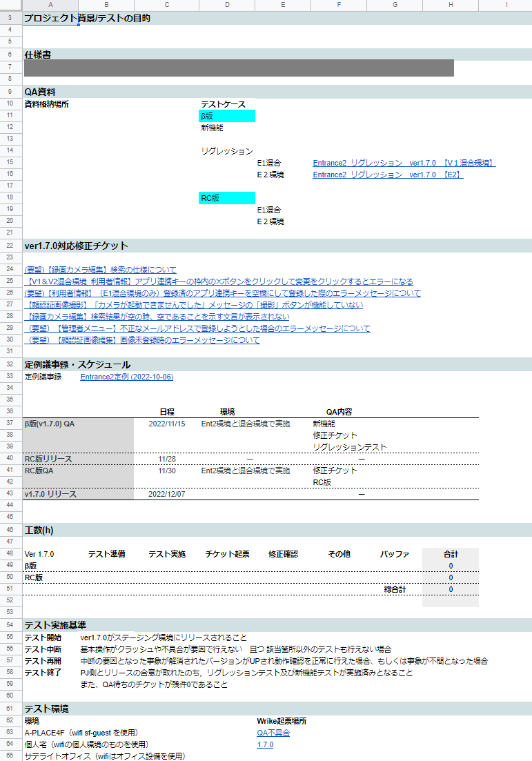
Task: Click E1混合 cell in row 15
Action: tap(269, 163)
